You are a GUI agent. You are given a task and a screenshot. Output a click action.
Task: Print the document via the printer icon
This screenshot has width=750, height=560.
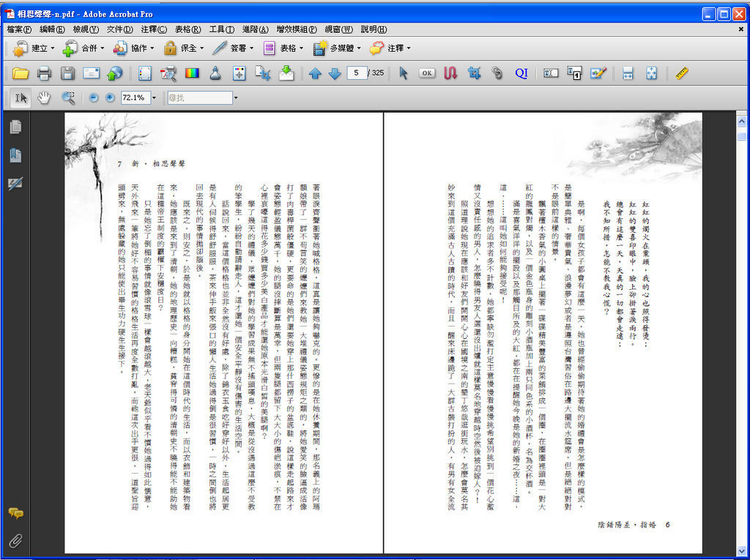point(44,73)
